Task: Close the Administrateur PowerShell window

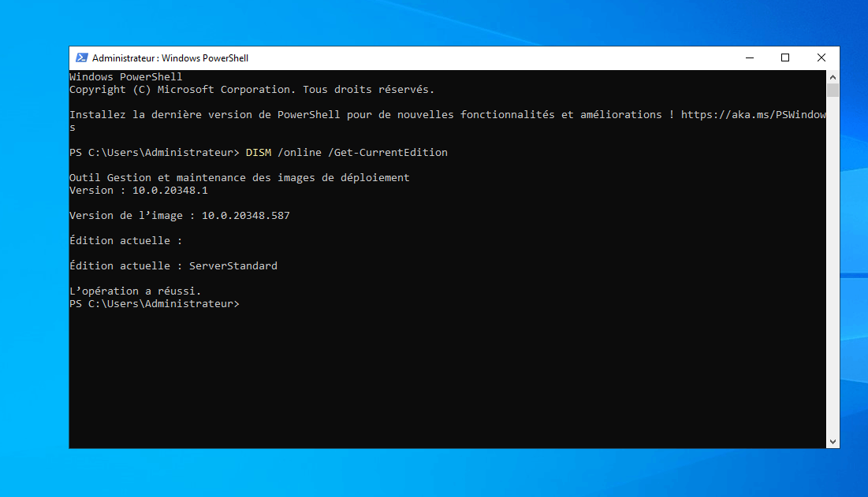Action: (821, 58)
